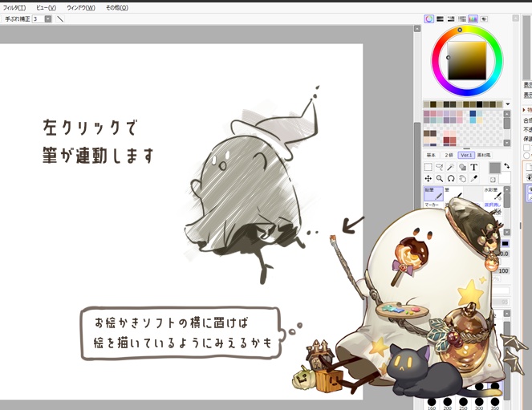Screen dimensions: 532x410
Task: Click canvas vertical scrollbar up arrow
Action: [x=417, y=29]
